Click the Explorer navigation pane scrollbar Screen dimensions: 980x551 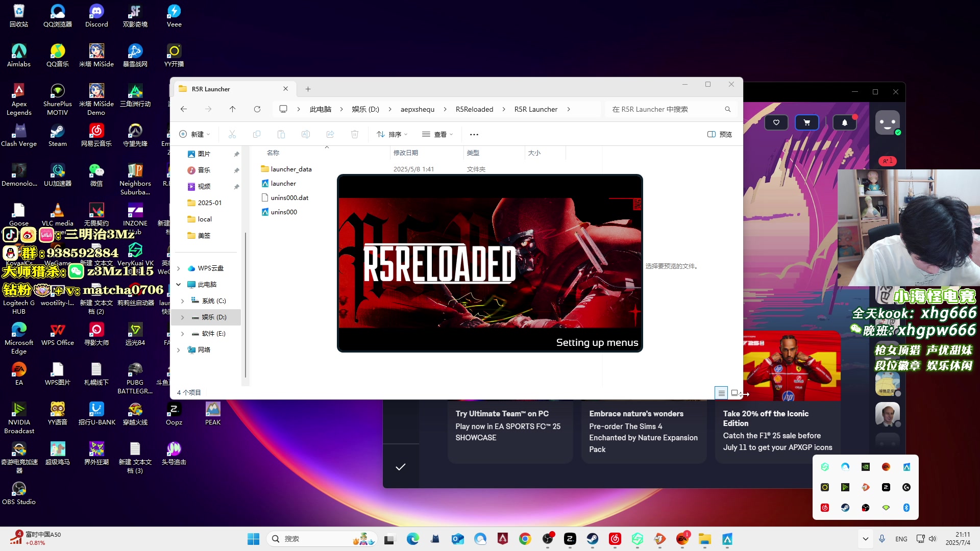tap(246, 305)
